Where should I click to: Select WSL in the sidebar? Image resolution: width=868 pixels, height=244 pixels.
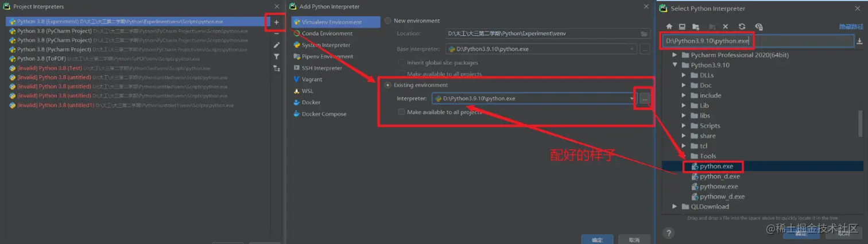point(336,91)
